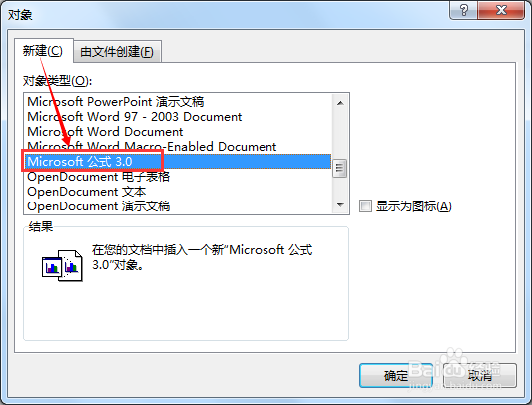Choose Microsoft Word Document entry
This screenshot has width=532, height=405.
[x=178, y=132]
